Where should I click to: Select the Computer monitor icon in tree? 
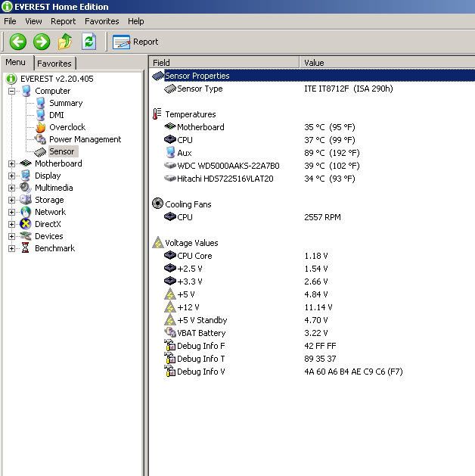(x=26, y=91)
